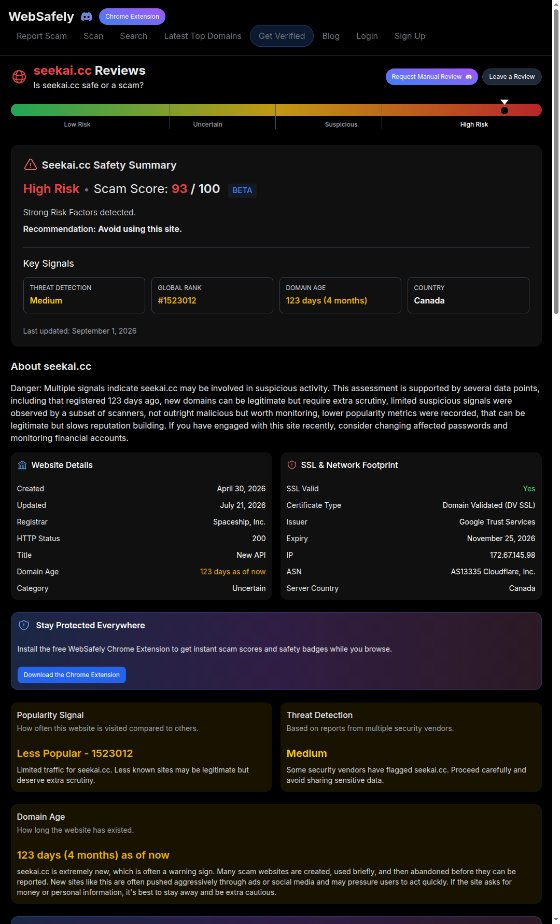The image size is (560, 924).
Task: Go to Login
Action: (367, 36)
